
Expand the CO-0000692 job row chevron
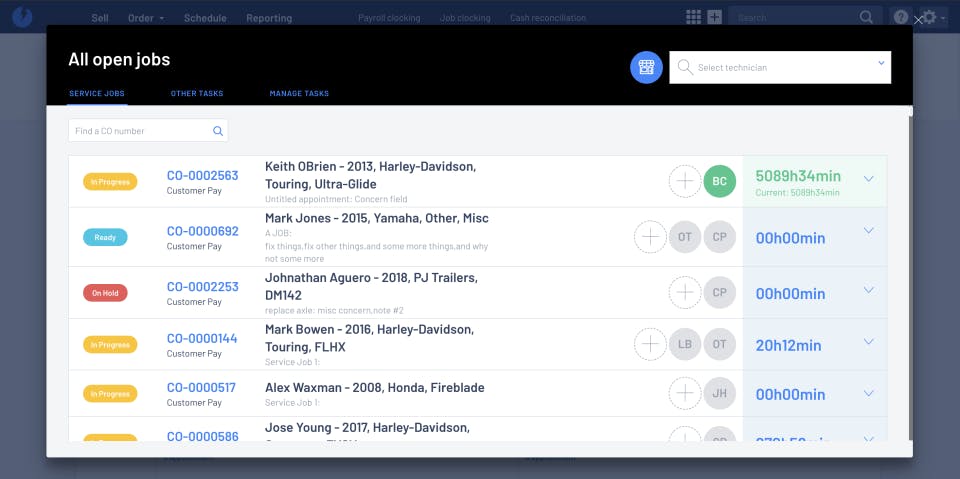(x=868, y=231)
